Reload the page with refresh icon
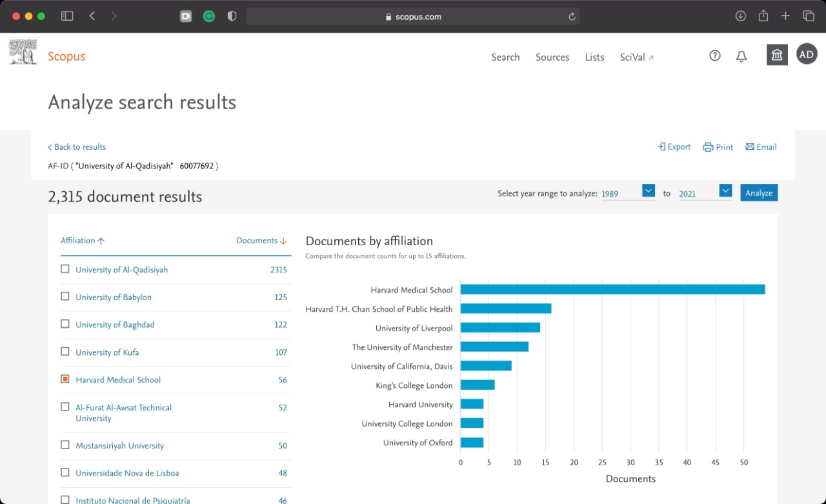 572,17
